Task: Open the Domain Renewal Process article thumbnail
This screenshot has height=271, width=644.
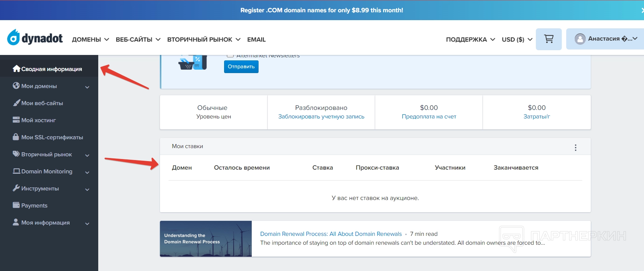Action: (206, 239)
